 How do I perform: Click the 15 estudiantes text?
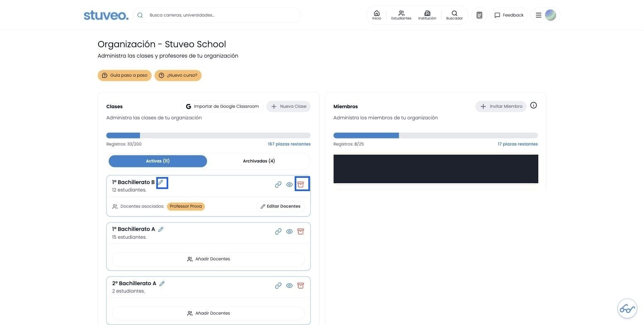(x=129, y=237)
